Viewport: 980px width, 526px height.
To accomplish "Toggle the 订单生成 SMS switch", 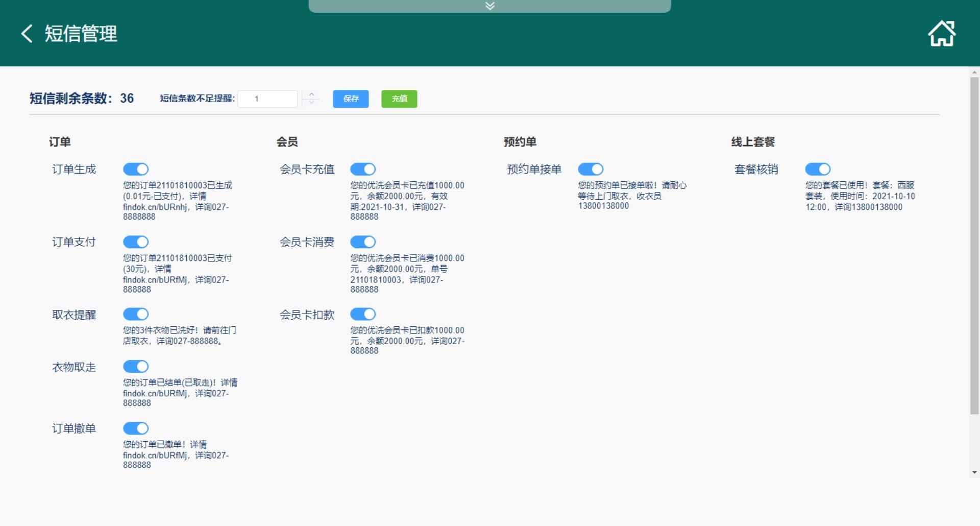I will tap(136, 169).
